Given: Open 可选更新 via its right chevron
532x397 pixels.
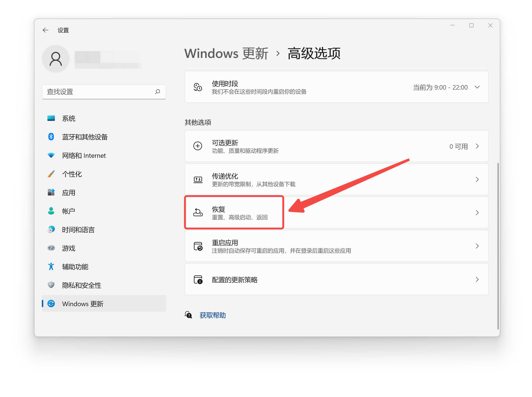Looking at the screenshot, I should (x=477, y=146).
